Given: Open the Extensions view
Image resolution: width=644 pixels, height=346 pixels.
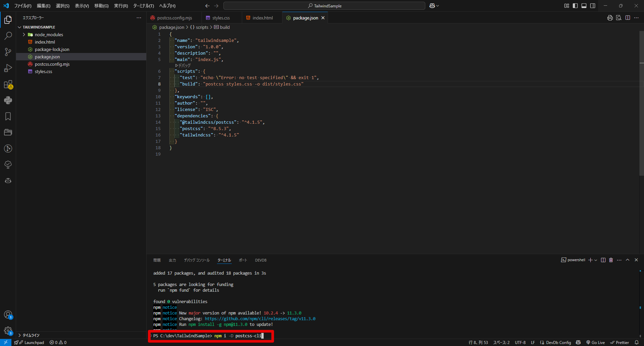Looking at the screenshot, I should point(8,84).
